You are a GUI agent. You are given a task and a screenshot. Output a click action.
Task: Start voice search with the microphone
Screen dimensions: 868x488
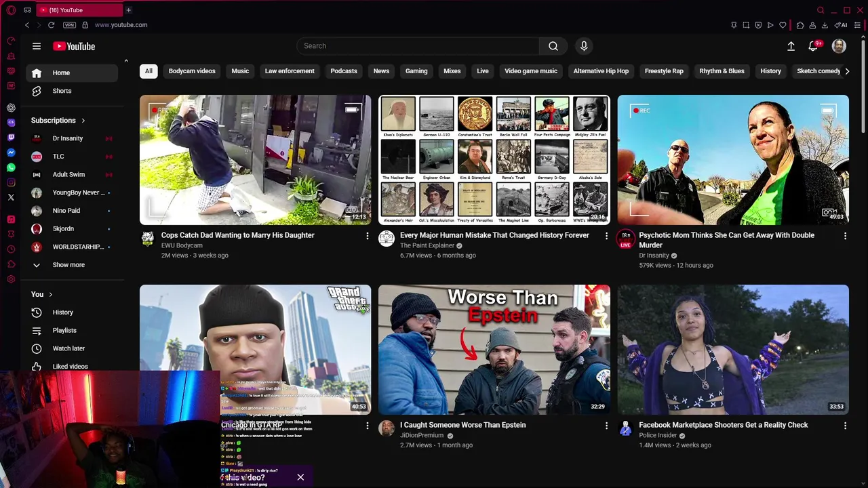click(x=584, y=46)
